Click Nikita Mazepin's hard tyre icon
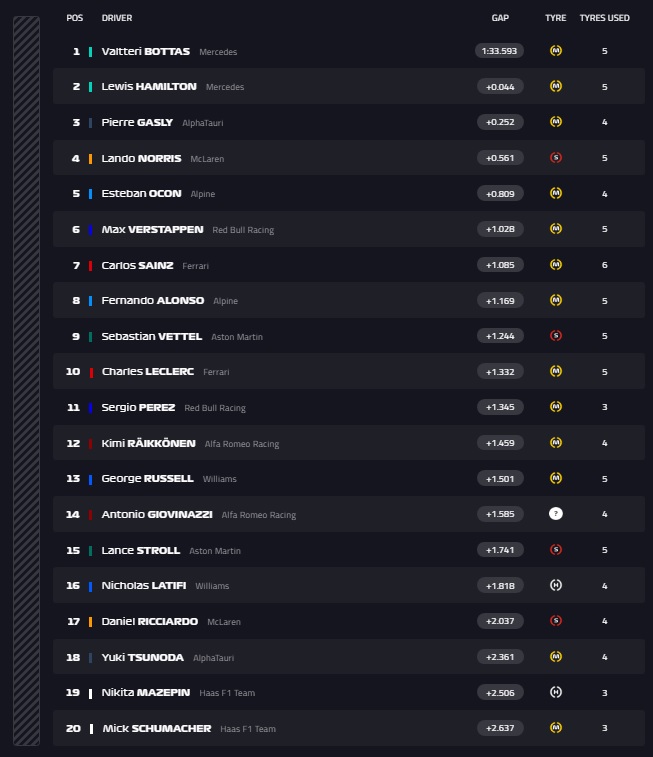653x757 pixels. [x=556, y=692]
